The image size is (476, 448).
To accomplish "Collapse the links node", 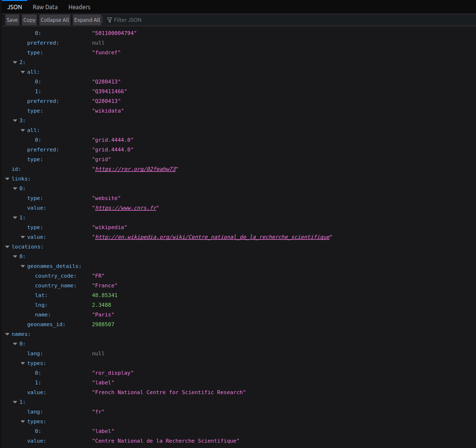I will [7, 179].
